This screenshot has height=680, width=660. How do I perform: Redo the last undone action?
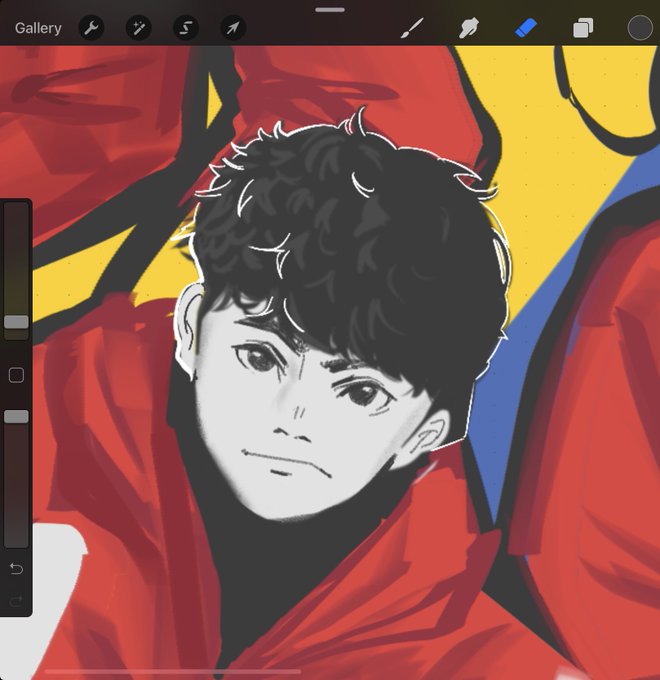(x=16, y=601)
